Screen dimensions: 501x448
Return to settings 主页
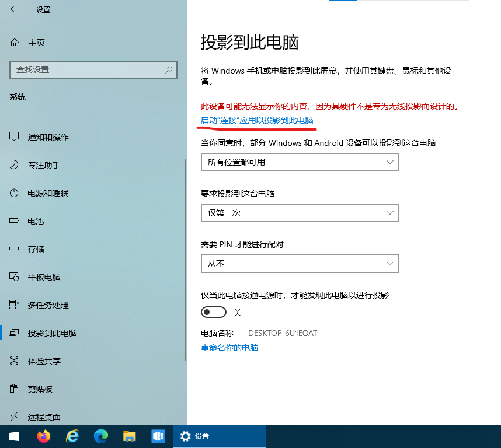coord(35,42)
